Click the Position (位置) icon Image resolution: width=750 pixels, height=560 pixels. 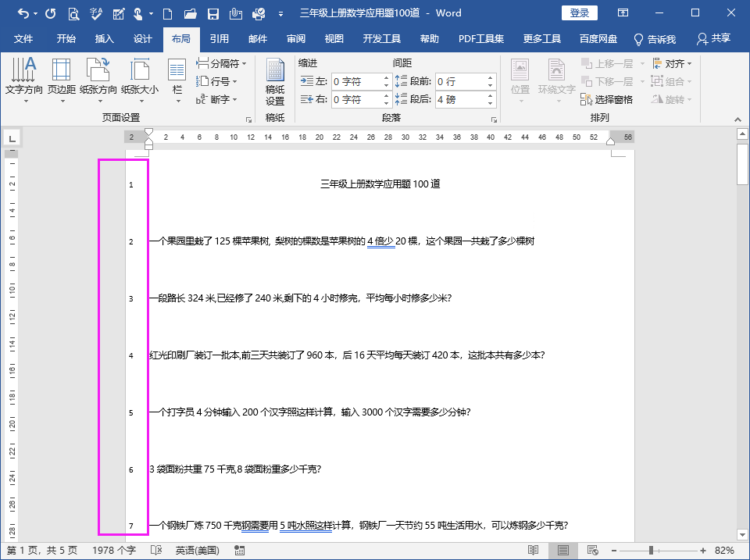(520, 80)
